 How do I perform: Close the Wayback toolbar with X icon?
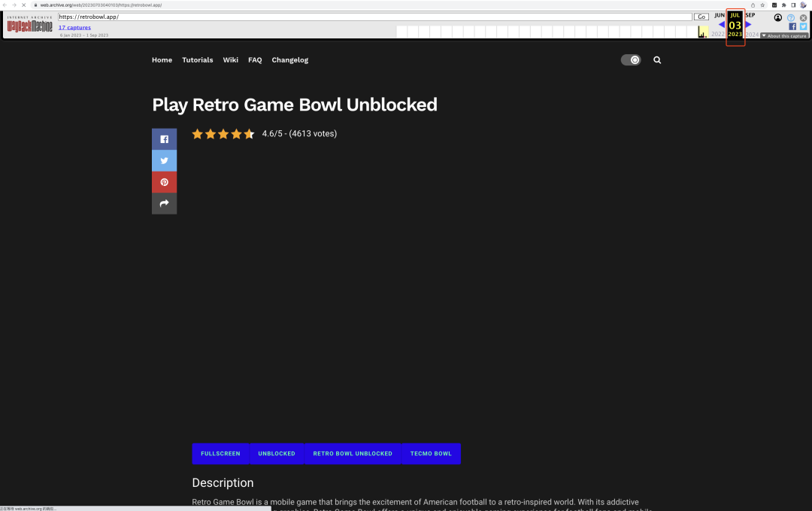803,17
